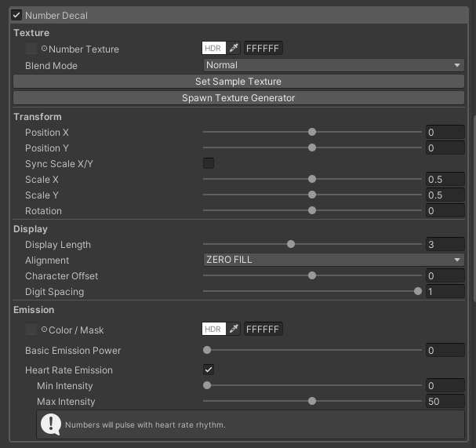Open the Blend Mode dropdown
The width and height of the screenshot is (476, 448).
click(x=333, y=65)
